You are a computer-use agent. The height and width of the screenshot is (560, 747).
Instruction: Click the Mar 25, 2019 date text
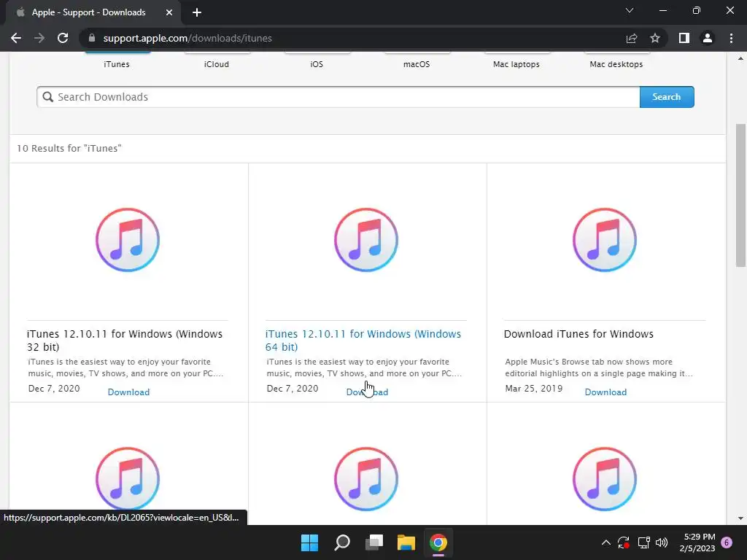click(533, 389)
